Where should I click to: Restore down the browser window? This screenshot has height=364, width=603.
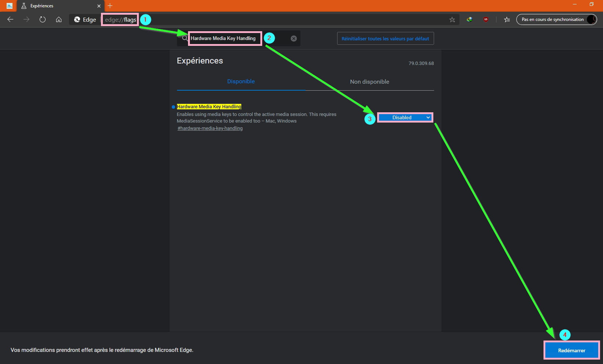(592, 4)
